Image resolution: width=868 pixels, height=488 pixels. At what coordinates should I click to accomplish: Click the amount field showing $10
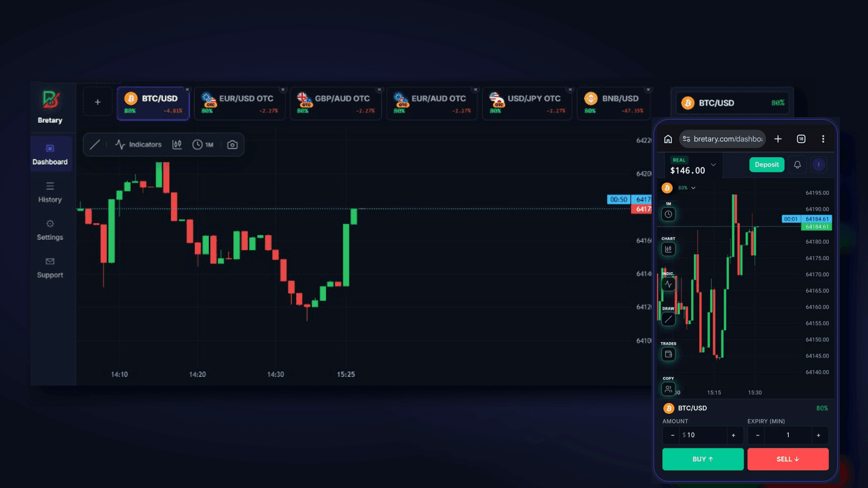pos(703,435)
